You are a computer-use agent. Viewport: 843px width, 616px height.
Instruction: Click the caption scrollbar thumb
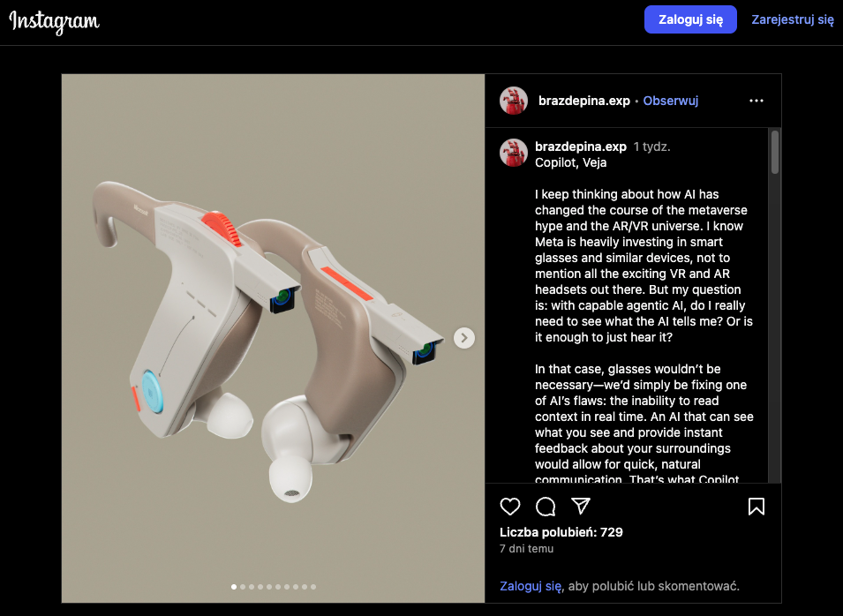[x=775, y=152]
